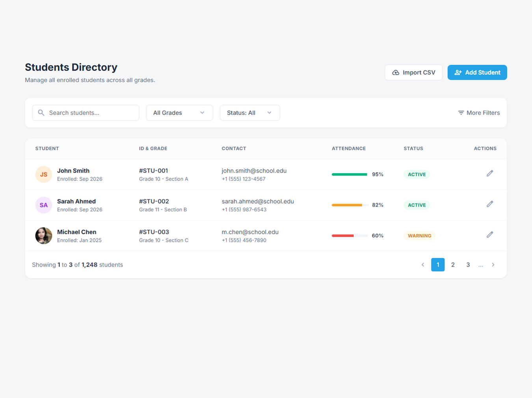Select page 3 in pagination

click(x=468, y=265)
